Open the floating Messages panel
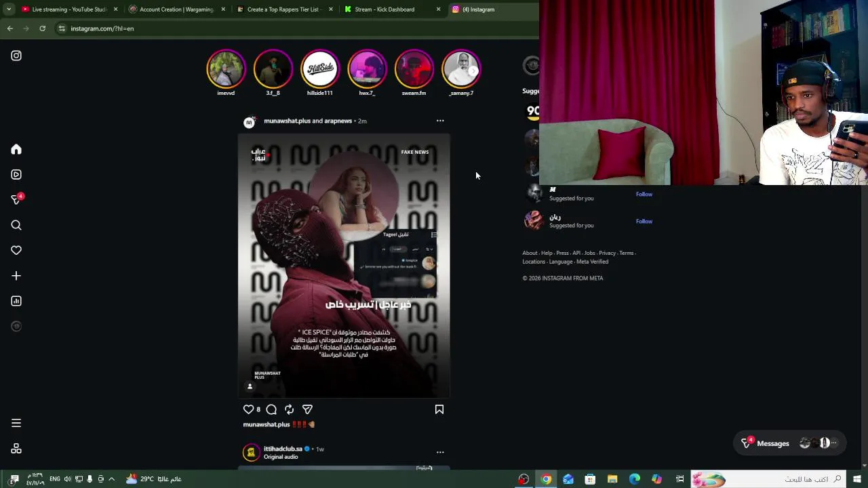The height and width of the screenshot is (488, 868). [790, 443]
